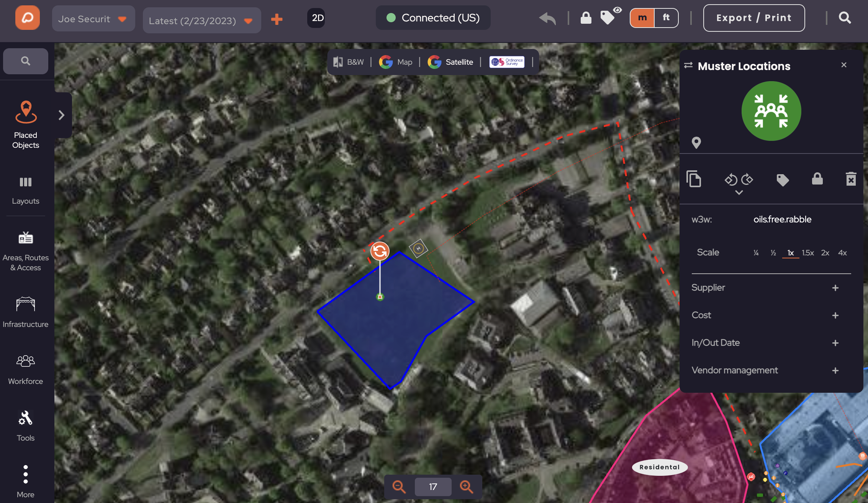The width and height of the screenshot is (868, 503).
Task: Click the undo arrow in top bar
Action: tap(547, 18)
